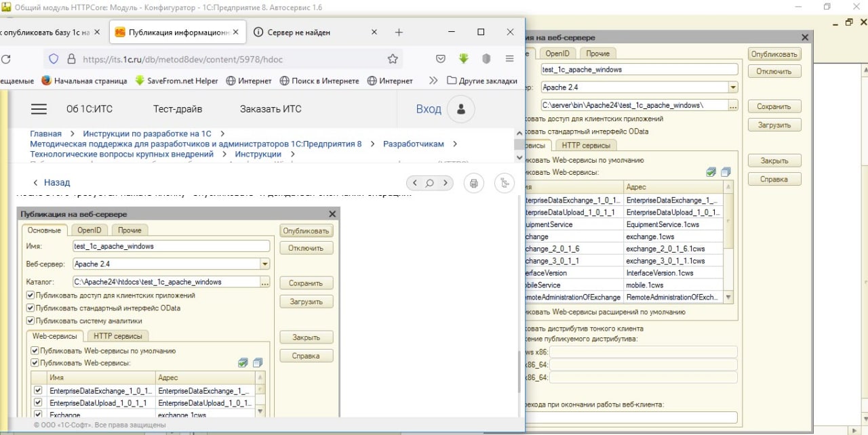This screenshot has height=435, width=868.
Task: Open a new browser tab with the plus button
Action: point(399,32)
